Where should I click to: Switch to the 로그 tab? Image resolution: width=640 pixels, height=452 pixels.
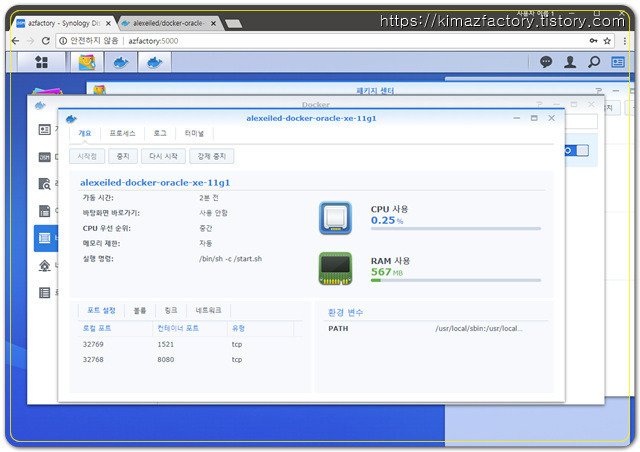(160, 133)
